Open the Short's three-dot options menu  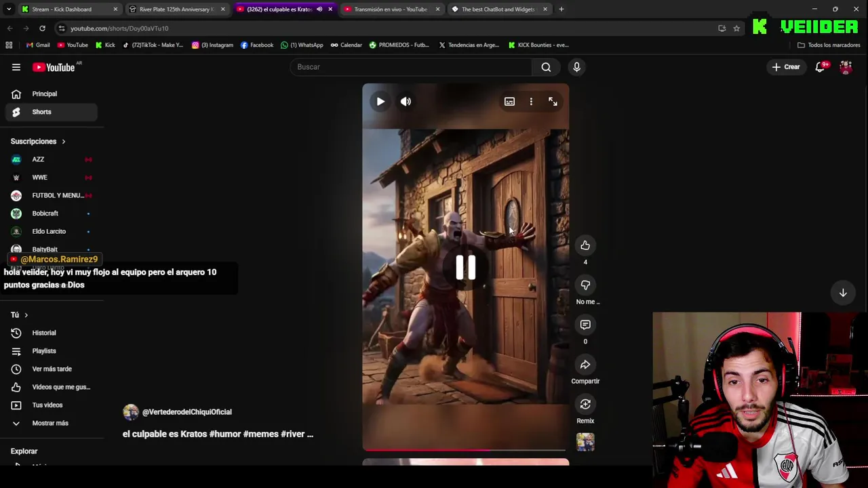tap(531, 102)
